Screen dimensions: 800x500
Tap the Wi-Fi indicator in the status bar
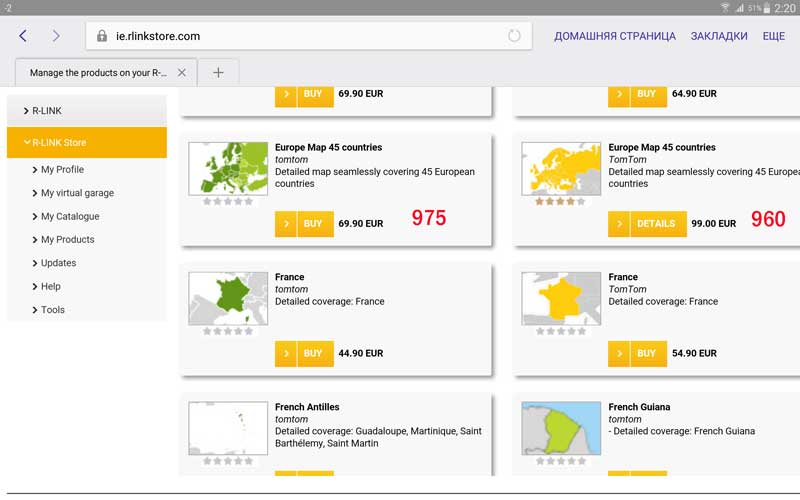point(725,8)
